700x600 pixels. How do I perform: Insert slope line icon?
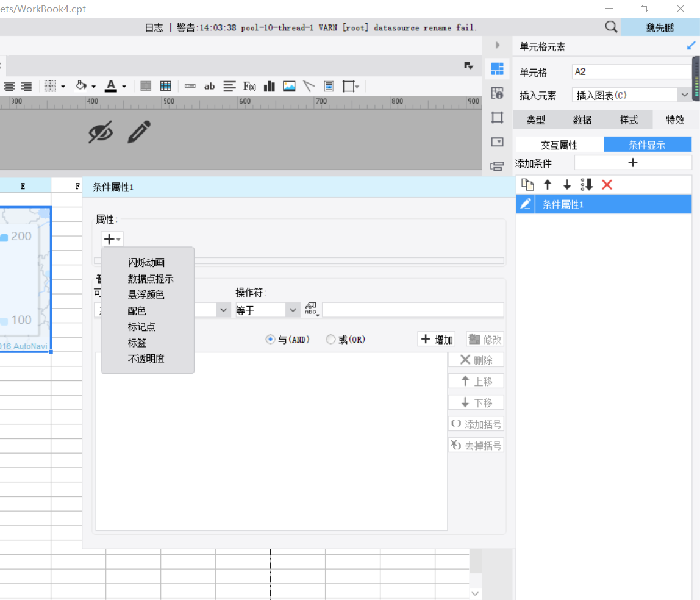[309, 86]
